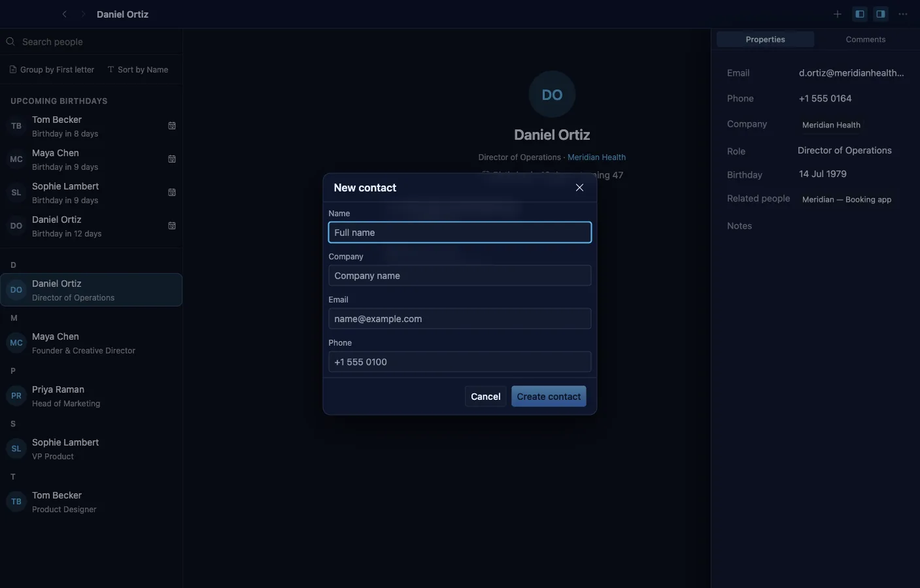Open Priya Raman Head of Marketing
This screenshot has width=920, height=588.
(91, 396)
